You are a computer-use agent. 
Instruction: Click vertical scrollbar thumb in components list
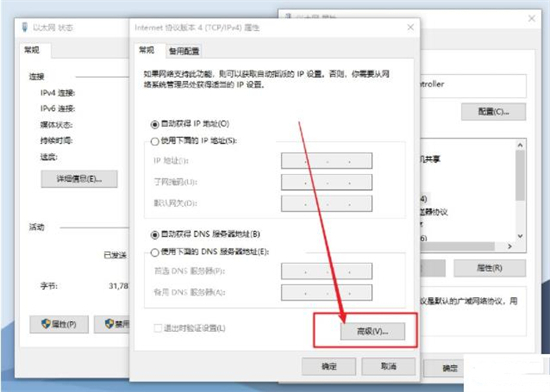520,175
